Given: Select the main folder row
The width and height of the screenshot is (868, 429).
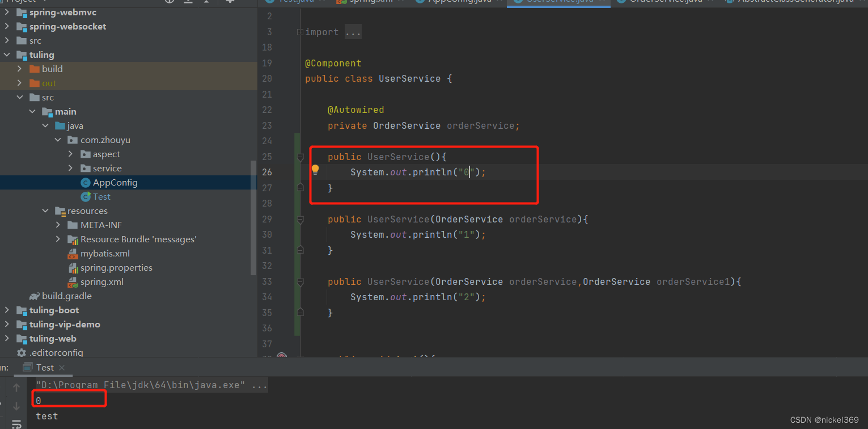Looking at the screenshot, I should click(x=128, y=112).
